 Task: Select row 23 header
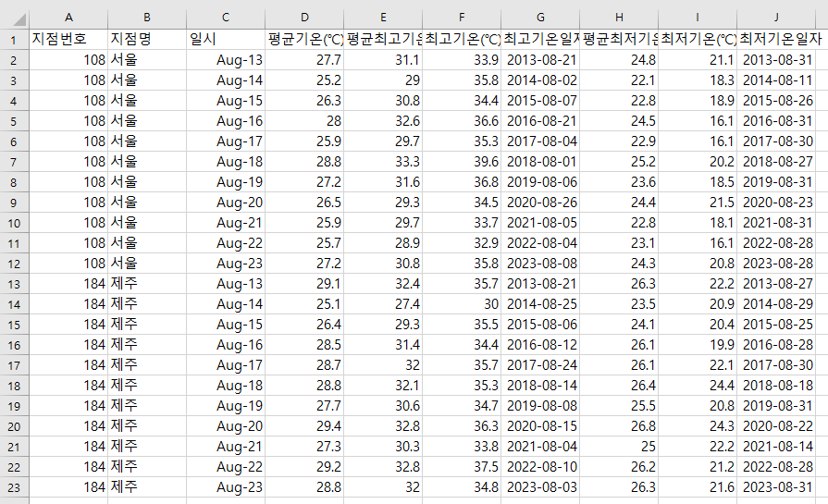pyautogui.click(x=14, y=487)
